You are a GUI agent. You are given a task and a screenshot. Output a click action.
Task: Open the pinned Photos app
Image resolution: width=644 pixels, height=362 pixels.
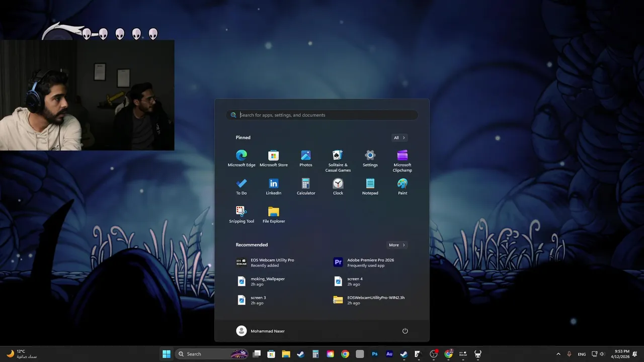306,158
